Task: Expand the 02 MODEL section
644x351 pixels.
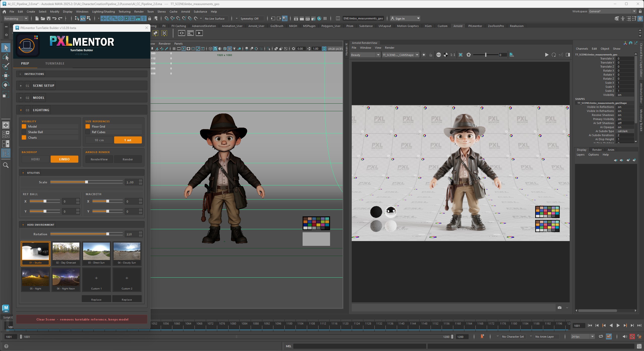Action: coord(82,98)
